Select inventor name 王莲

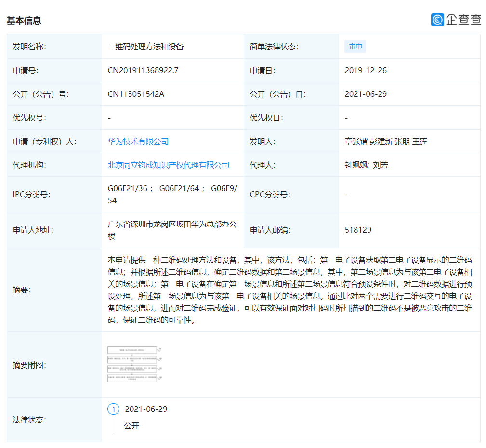[420, 141]
